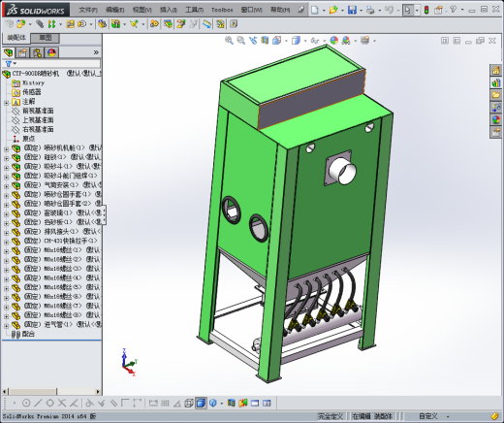Open the FeatureManager design tree tab icon
This screenshot has width=504, height=423.
pyautogui.click(x=9, y=52)
